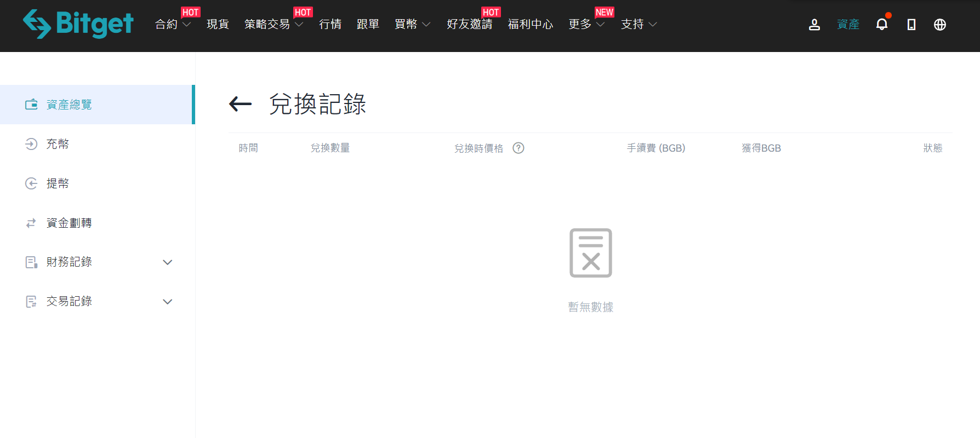The height and width of the screenshot is (438, 980).
Task: Click the Bitget logo
Action: coord(78,24)
